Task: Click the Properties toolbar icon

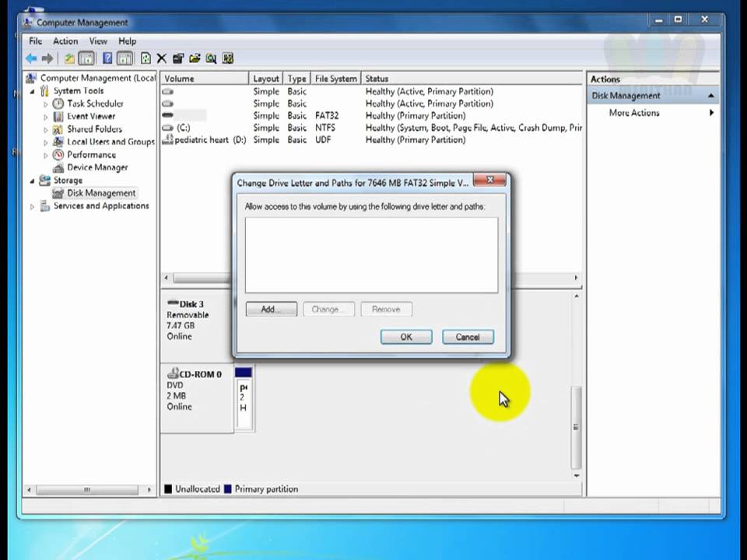Action: pyautogui.click(x=178, y=58)
